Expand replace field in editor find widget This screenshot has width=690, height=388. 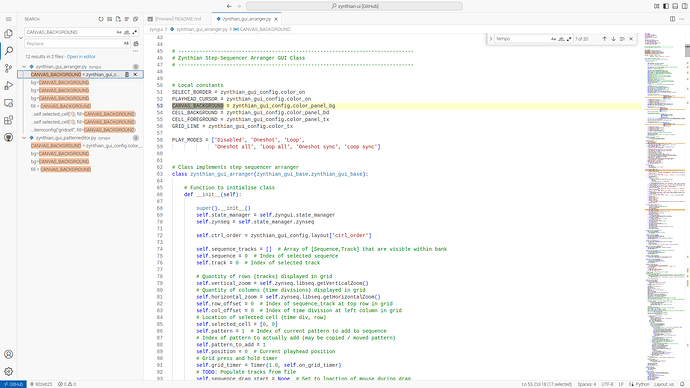click(x=491, y=39)
